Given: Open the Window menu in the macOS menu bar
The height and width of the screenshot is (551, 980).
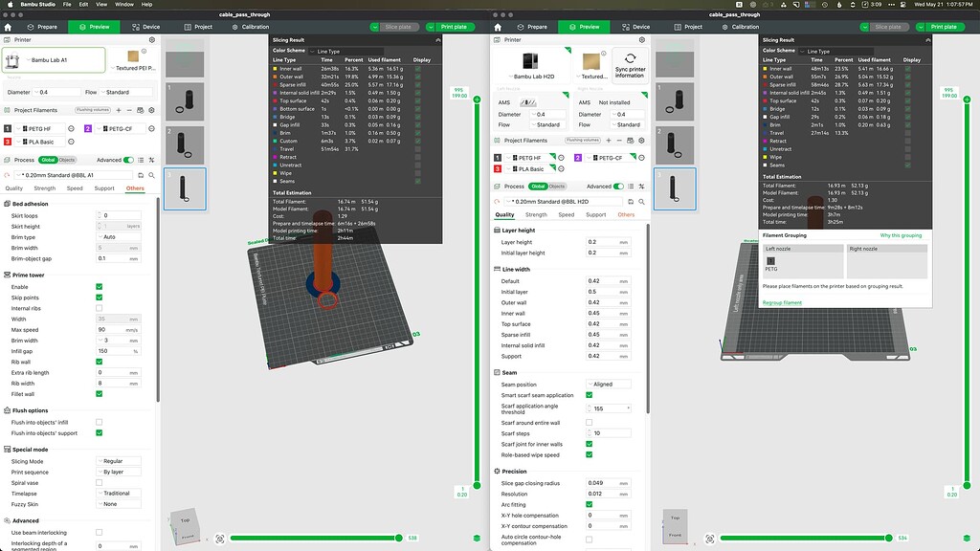Looking at the screenshot, I should point(124,5).
